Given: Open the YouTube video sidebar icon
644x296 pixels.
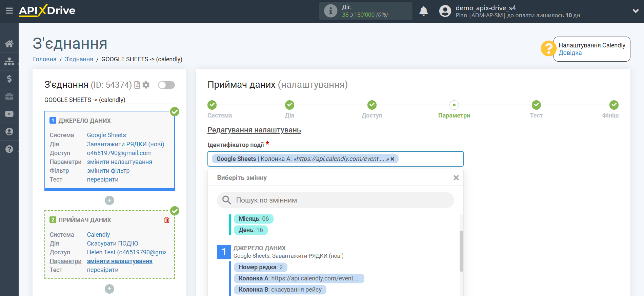Looking at the screenshot, I should click(9, 114).
